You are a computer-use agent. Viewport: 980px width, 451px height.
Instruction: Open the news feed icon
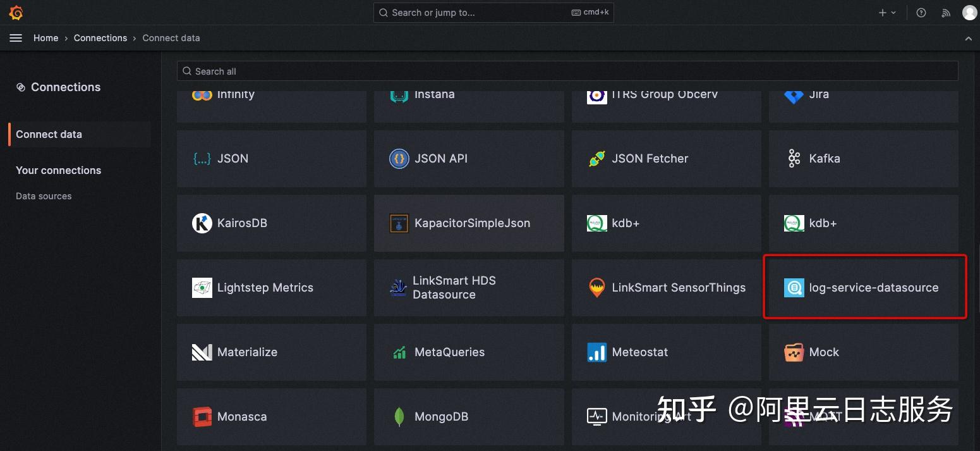click(945, 12)
